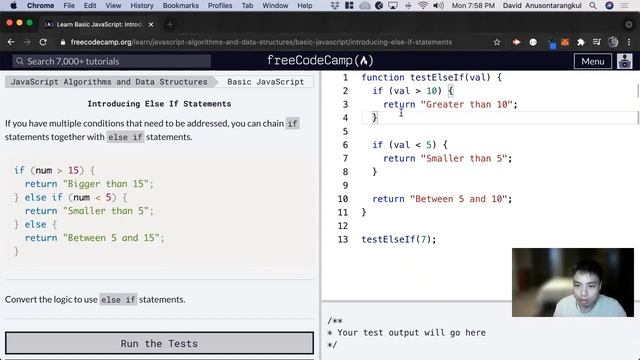The width and height of the screenshot is (640, 360).
Task: Click the test output console text
Action: (x=407, y=333)
